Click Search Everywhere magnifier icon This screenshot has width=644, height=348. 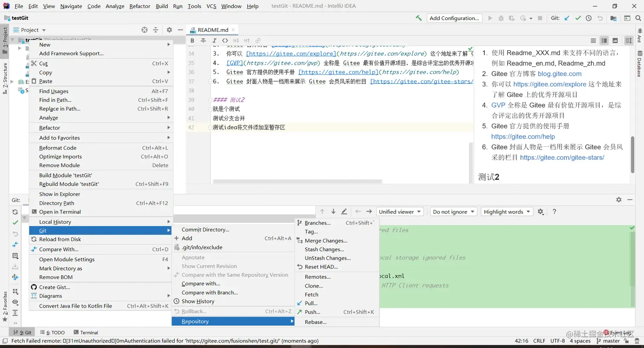pos(638,18)
